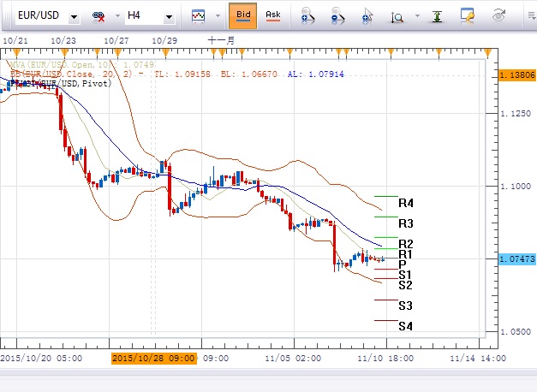Toggle the Bid price button
The height and width of the screenshot is (392, 537).
point(243,15)
